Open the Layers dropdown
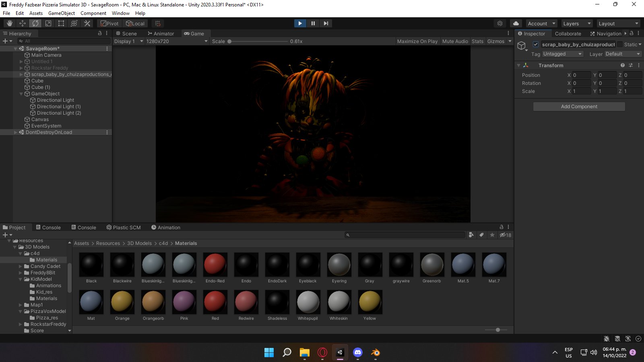This screenshot has height=362, width=644. tap(576, 24)
